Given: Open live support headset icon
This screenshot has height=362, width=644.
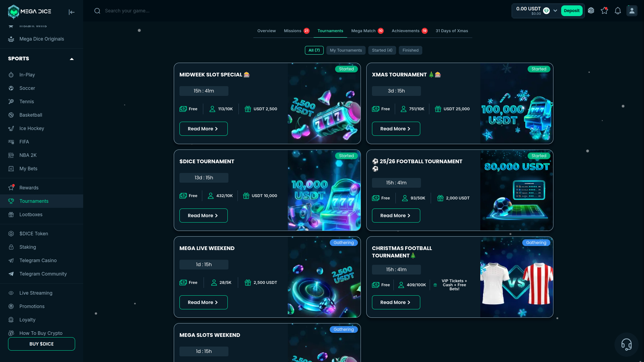Looking at the screenshot, I should tap(626, 344).
